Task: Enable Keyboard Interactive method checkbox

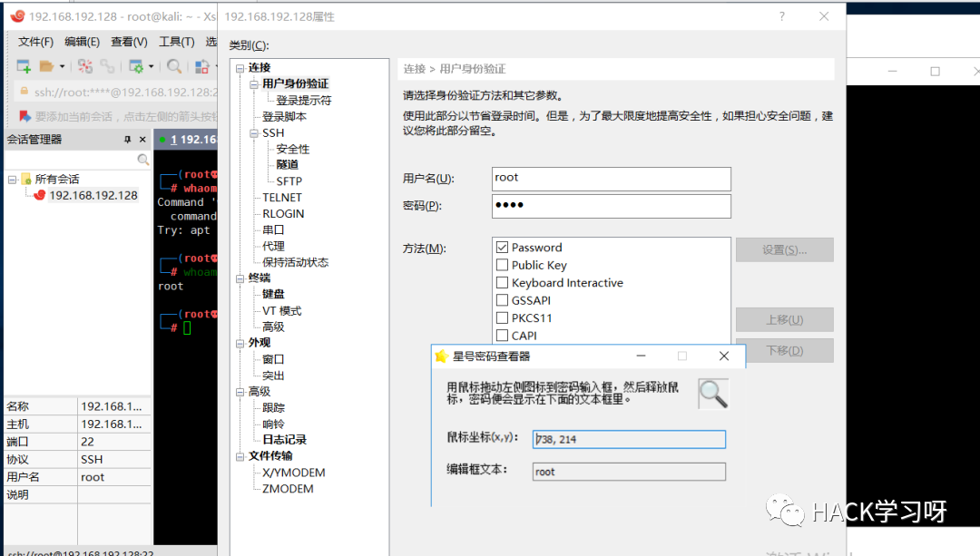Action: pyautogui.click(x=502, y=282)
